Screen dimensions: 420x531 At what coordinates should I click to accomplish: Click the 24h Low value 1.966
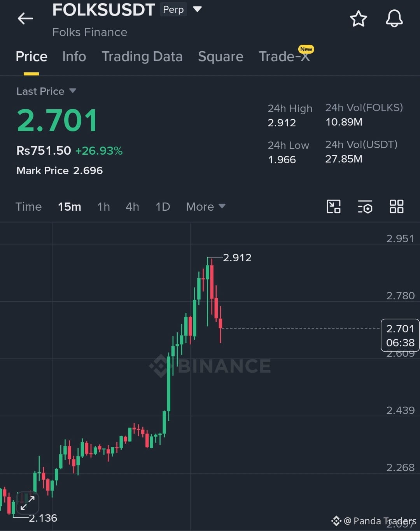coord(282,160)
